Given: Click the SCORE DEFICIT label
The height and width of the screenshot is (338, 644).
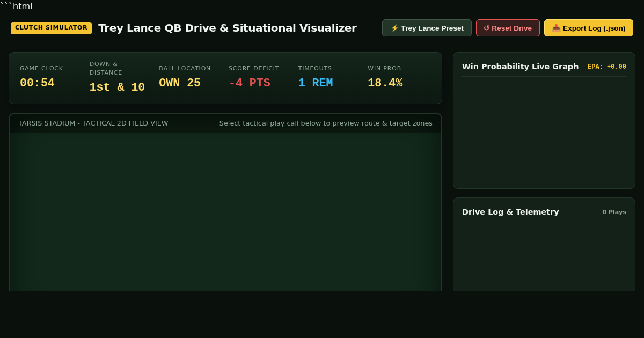Looking at the screenshot, I should point(254,68).
